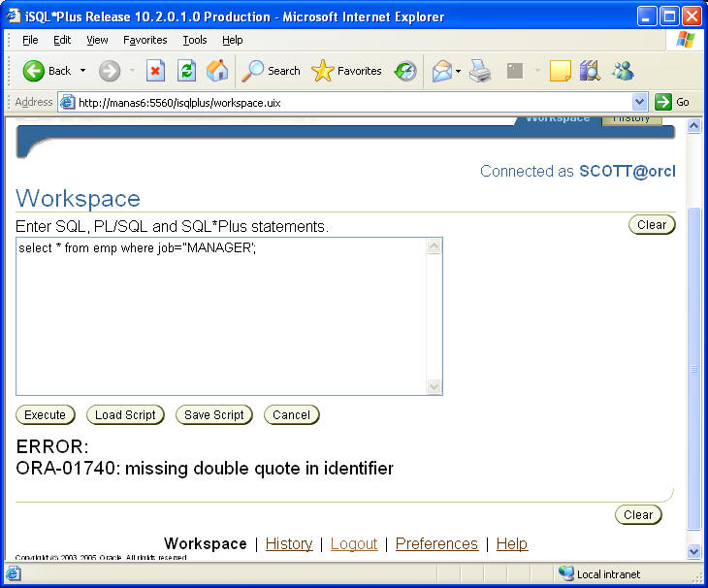Open the Favorites star panel
Image resolution: width=708 pixels, height=588 pixels.
[346, 71]
